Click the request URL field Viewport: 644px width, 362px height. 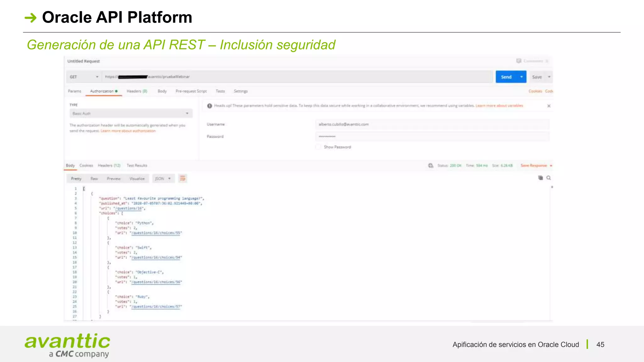point(297,77)
